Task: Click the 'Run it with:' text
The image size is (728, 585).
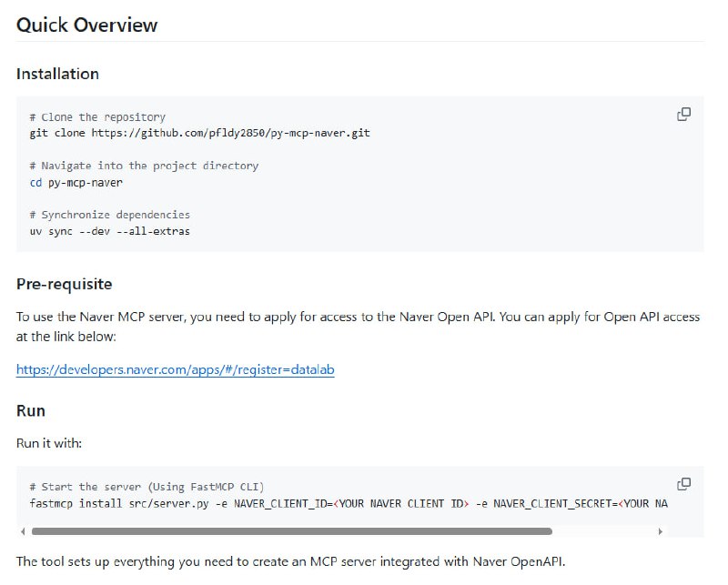Action: (49, 443)
